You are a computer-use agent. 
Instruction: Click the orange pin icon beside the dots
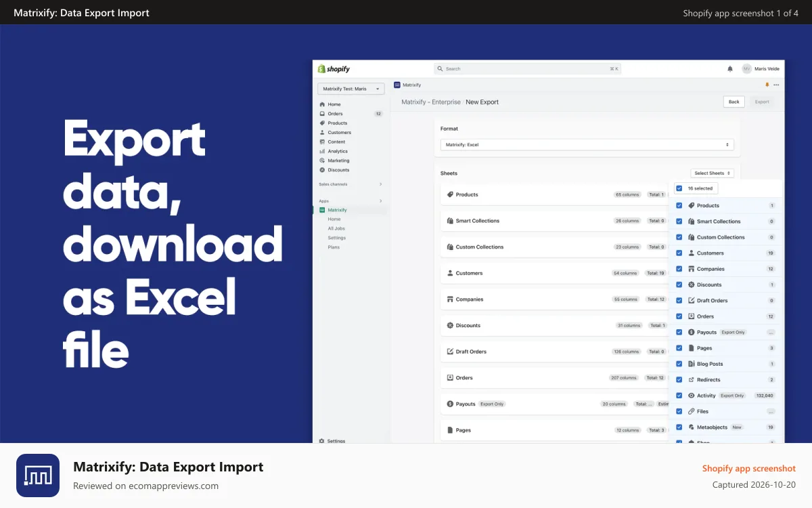click(767, 85)
